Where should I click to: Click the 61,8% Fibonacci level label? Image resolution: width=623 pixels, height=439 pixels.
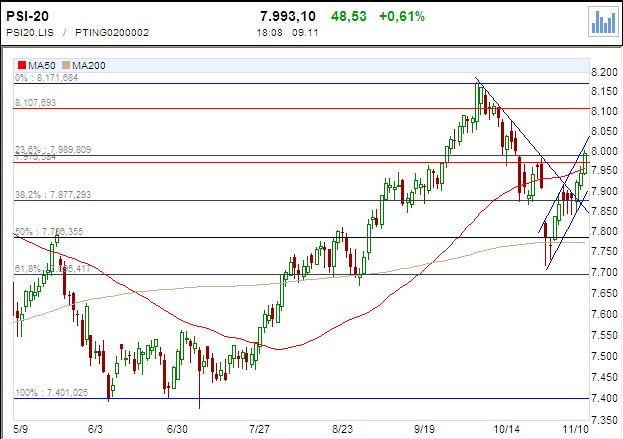tap(53, 269)
